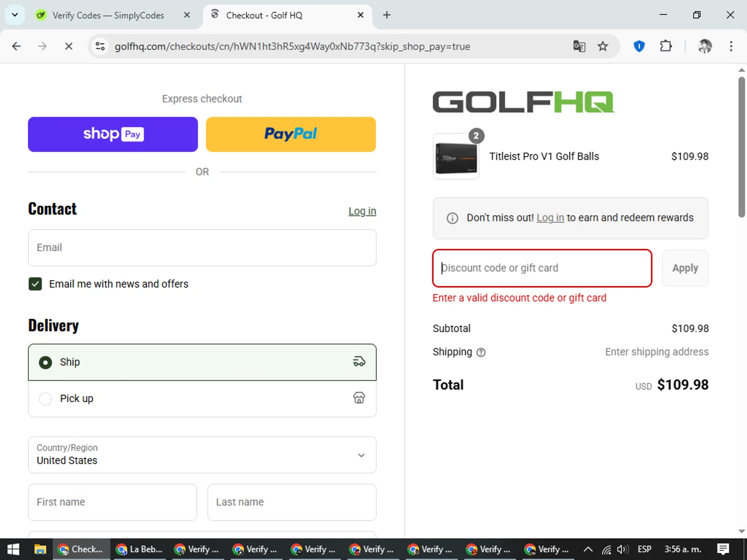Image resolution: width=747 pixels, height=560 pixels.
Task: Click the delivery truck icon in Ship row
Action: (x=359, y=362)
